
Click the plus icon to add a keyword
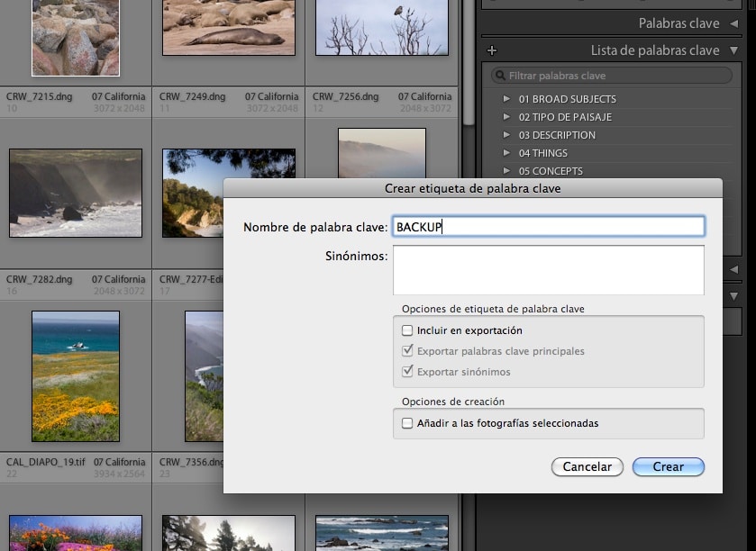coord(492,50)
